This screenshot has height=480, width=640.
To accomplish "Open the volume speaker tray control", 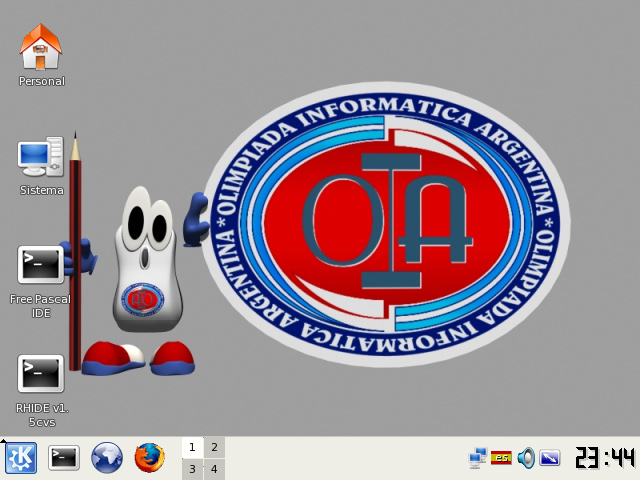I will (526, 458).
